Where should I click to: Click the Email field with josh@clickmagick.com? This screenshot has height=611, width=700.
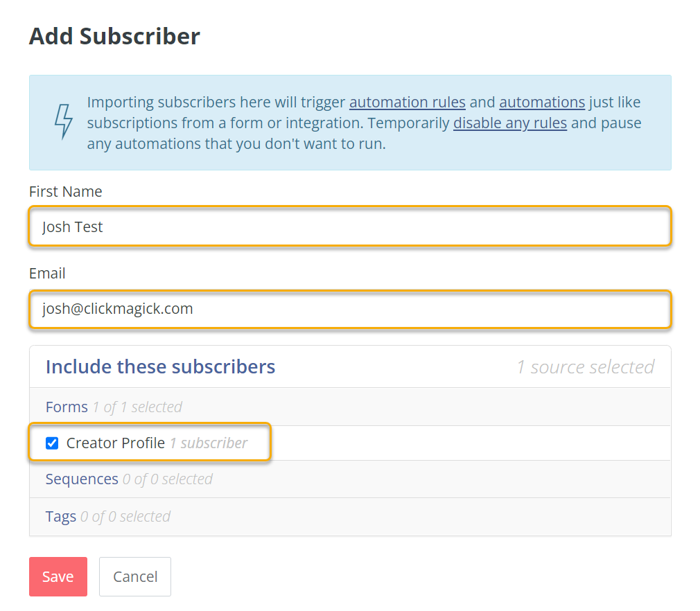tap(349, 309)
